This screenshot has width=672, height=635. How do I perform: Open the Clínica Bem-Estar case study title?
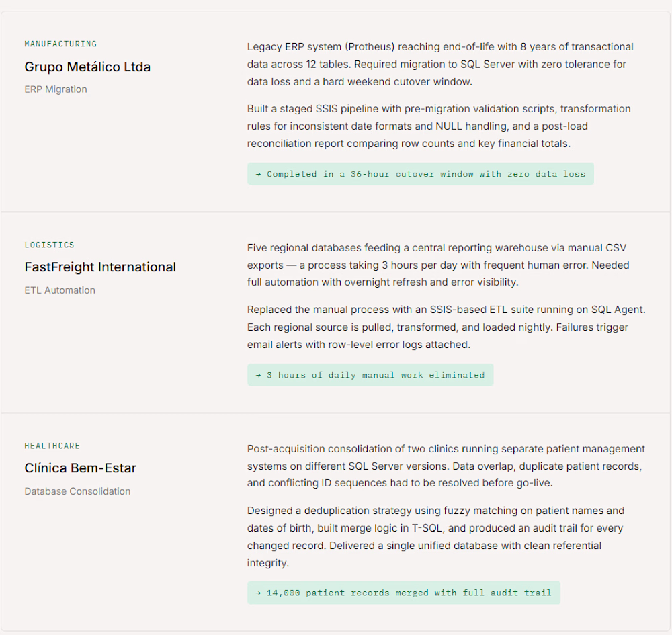click(x=80, y=468)
